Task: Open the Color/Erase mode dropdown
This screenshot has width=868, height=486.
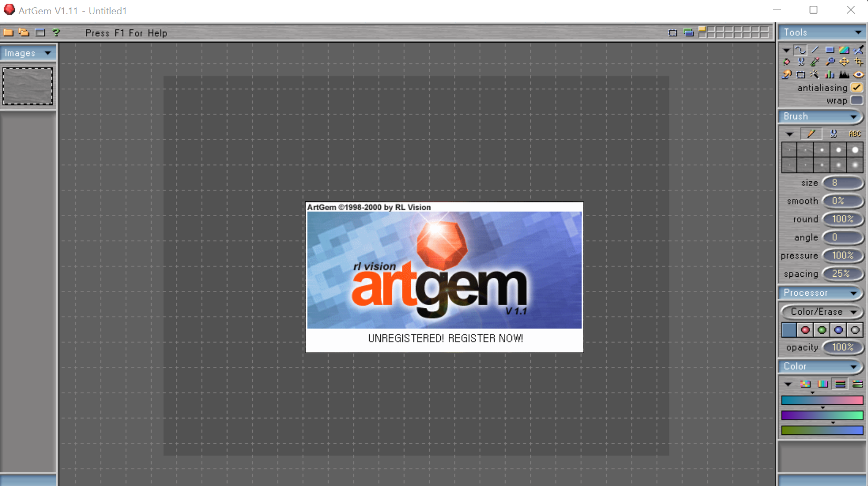Action: [821, 312]
